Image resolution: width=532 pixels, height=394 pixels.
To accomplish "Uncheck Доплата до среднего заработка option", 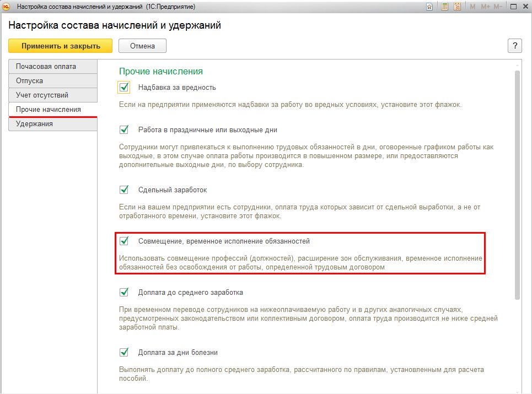I will (x=124, y=292).
